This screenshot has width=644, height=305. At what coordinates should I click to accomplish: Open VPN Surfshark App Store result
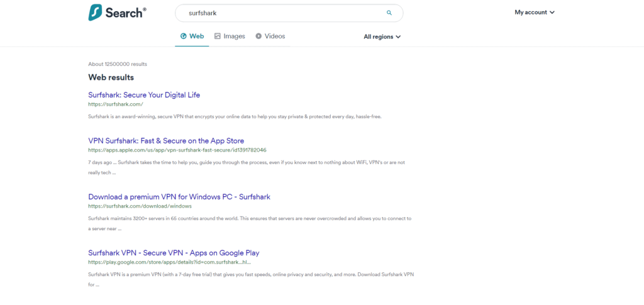tap(166, 141)
